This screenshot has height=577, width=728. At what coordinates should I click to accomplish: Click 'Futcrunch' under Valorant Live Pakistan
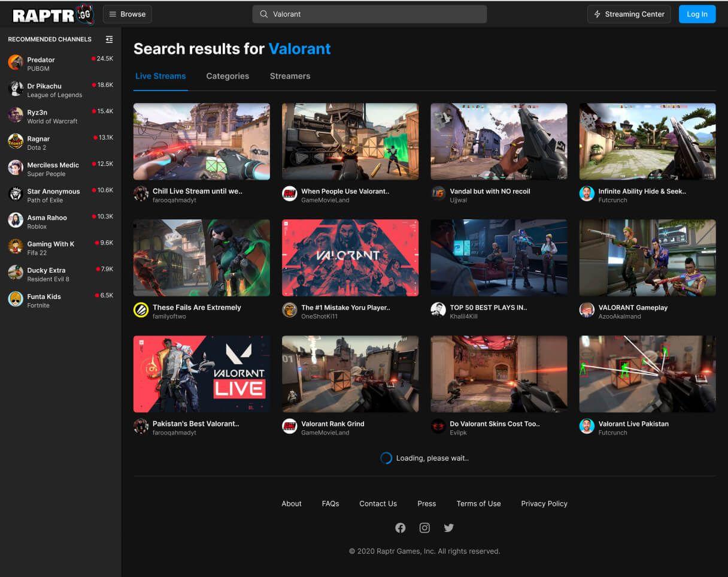tap(612, 433)
